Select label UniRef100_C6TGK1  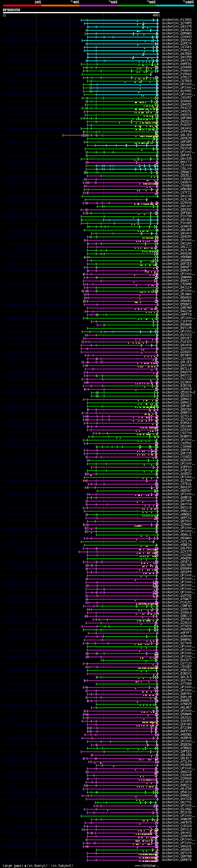(177, 47)
